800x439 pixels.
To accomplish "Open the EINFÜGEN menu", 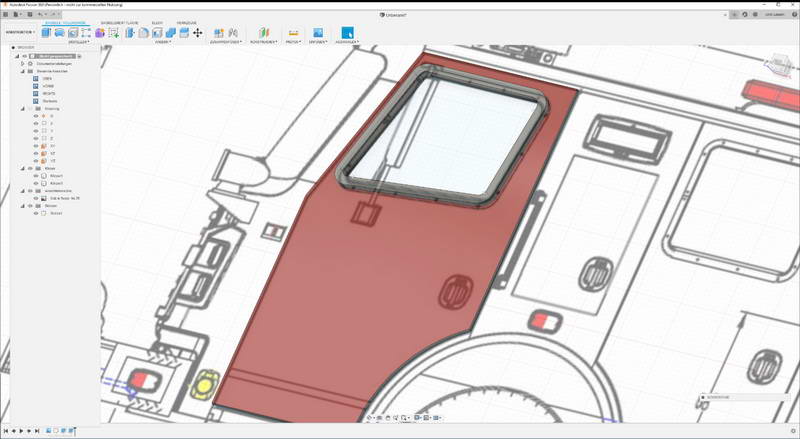I will pos(318,42).
